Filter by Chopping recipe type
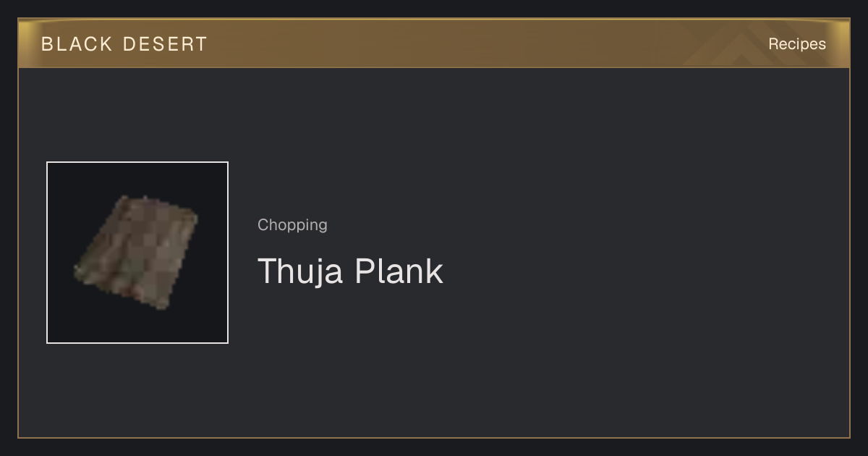Screen dimensions: 868x456 click(x=292, y=225)
